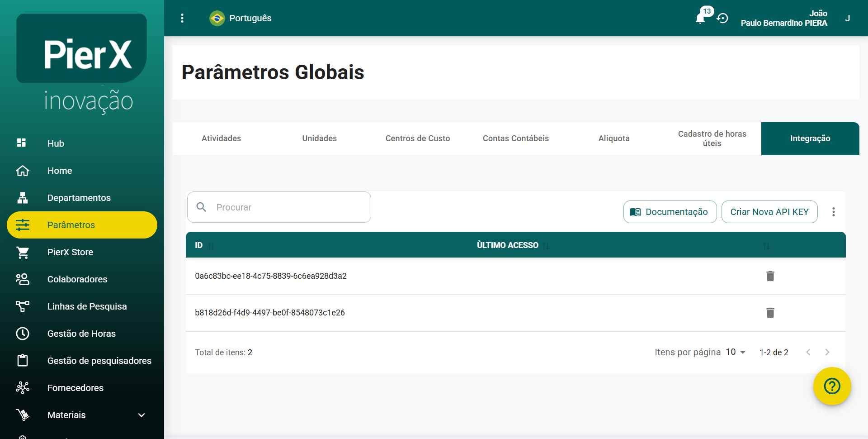Click the Documentação button
Screen dimensions: 868x439
670,212
